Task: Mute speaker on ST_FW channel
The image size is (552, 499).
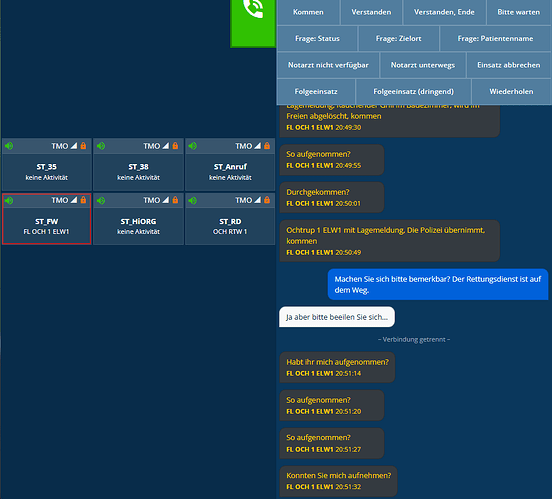Action: pos(9,200)
